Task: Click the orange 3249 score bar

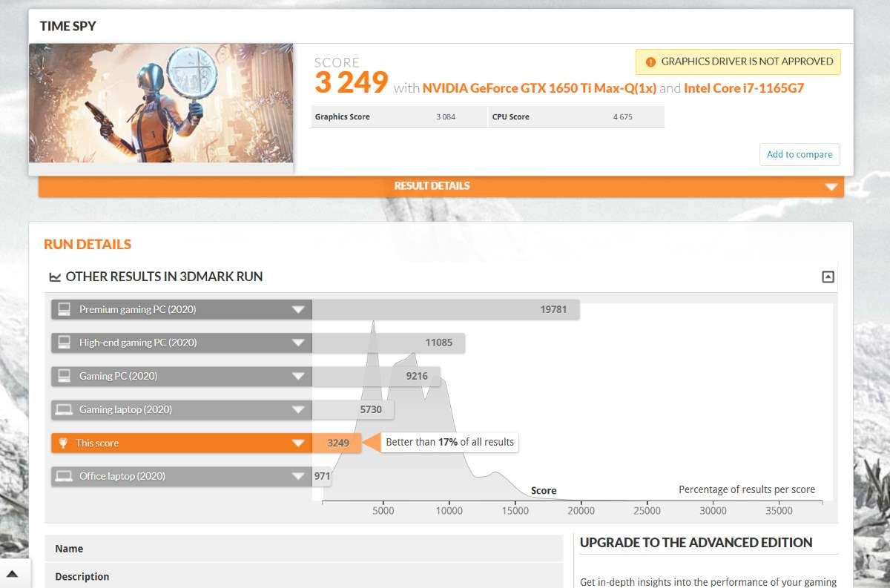Action: [337, 443]
